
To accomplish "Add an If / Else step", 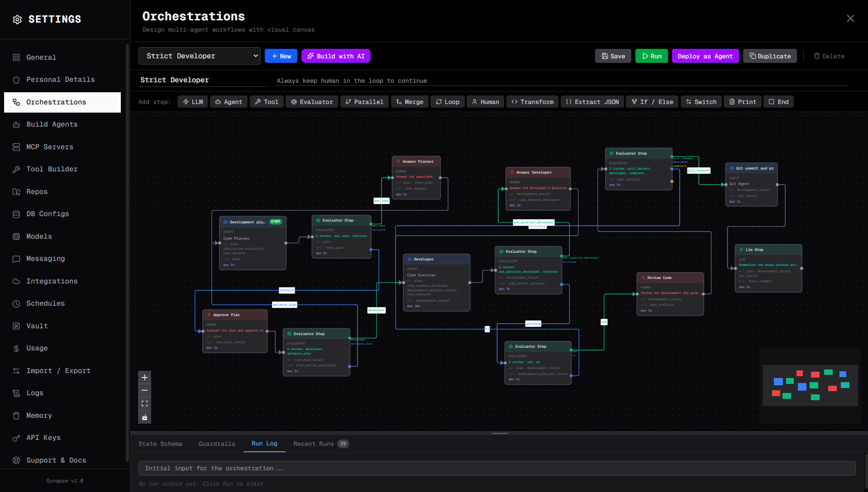I will (652, 102).
